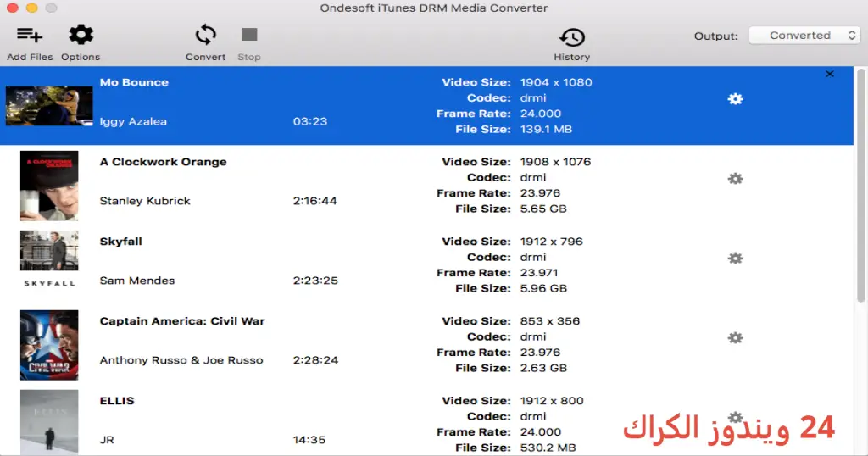Screen dimensions: 868x456
Task: Click the director name Sam Mendes
Action: pyautogui.click(x=136, y=281)
